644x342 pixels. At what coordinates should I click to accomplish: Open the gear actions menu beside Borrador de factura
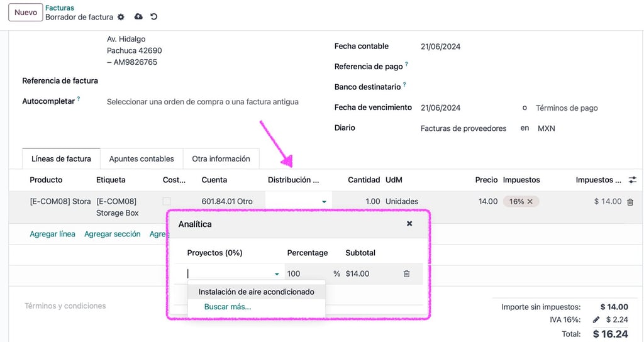coord(121,17)
